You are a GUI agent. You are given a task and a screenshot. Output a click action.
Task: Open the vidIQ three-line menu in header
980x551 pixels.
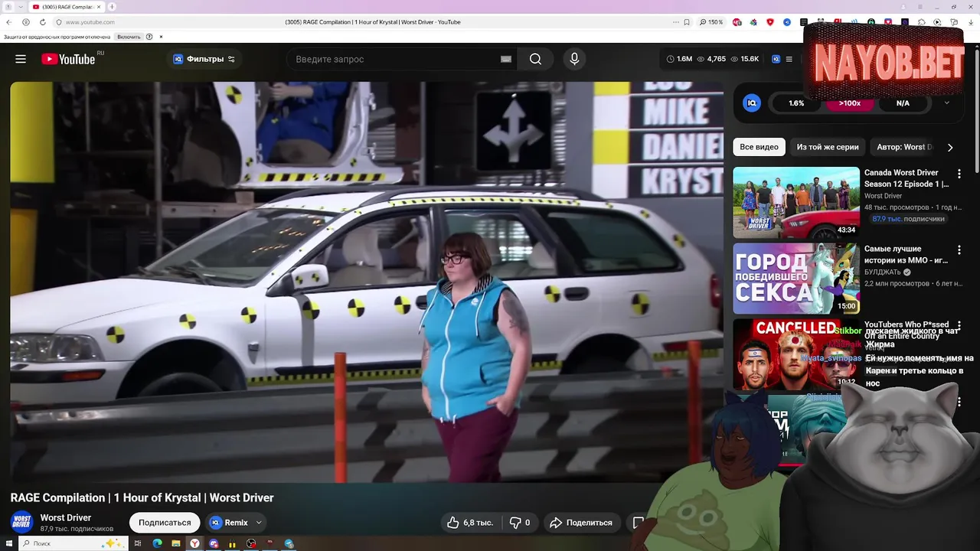tap(789, 59)
